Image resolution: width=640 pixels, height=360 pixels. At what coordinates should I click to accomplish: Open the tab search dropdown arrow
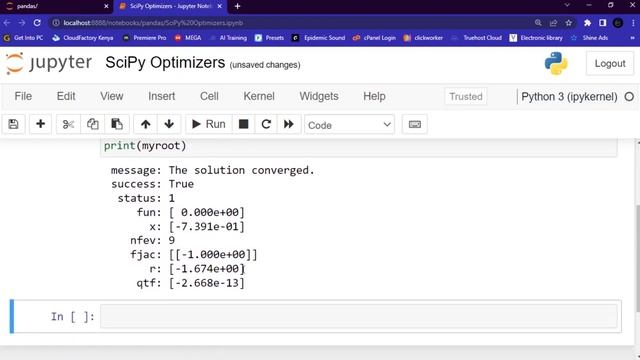click(x=567, y=5)
